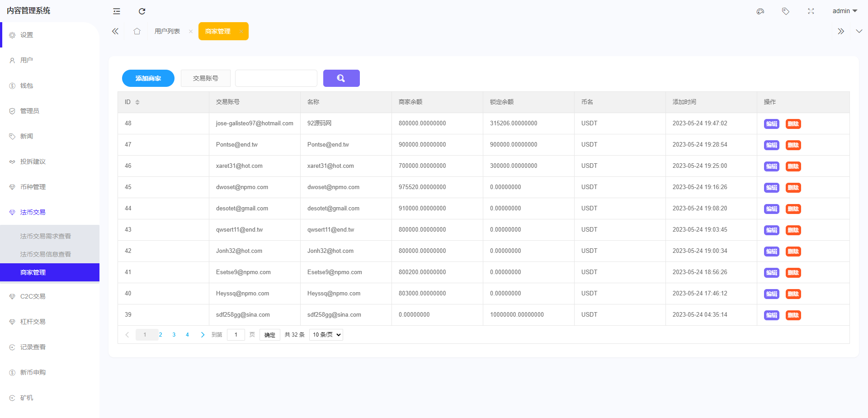Image resolution: width=868 pixels, height=418 pixels.
Task: Switch to the 用户列表 tab
Action: [x=167, y=31]
